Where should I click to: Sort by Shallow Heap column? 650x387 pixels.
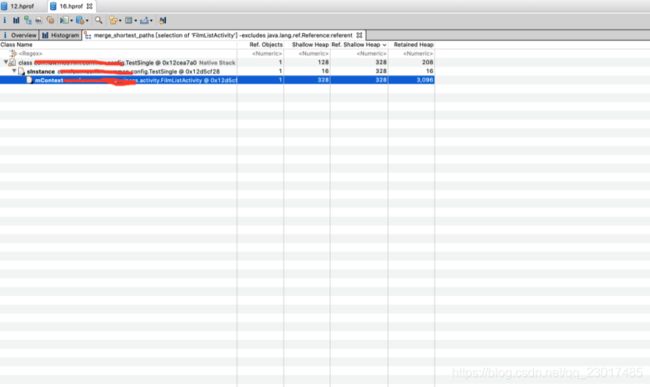307,44
